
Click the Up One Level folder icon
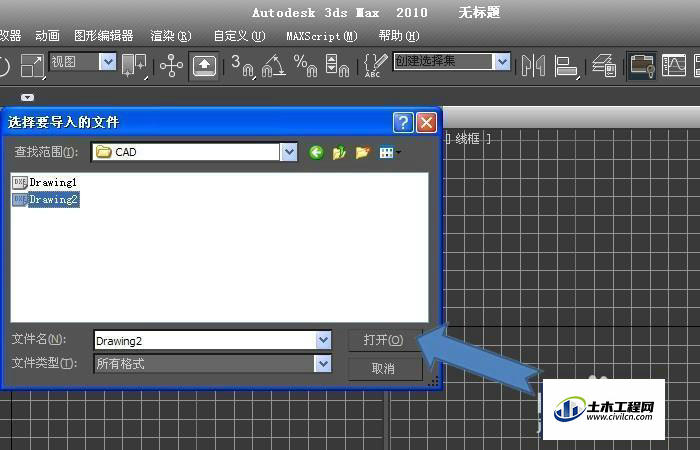click(340, 153)
